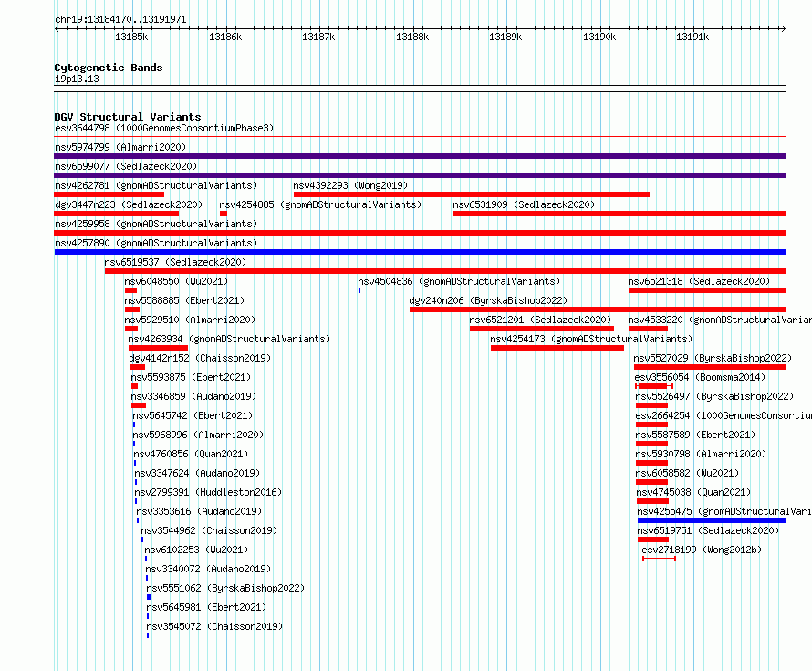812x671 pixels.
Task: Click the DGV Structural Variants track title
Action: pos(128,117)
